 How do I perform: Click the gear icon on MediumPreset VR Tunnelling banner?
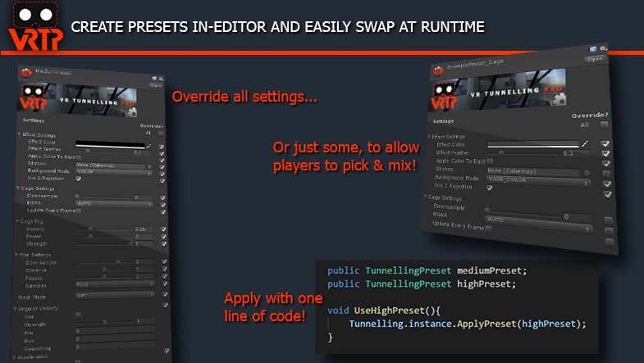pos(132,111)
